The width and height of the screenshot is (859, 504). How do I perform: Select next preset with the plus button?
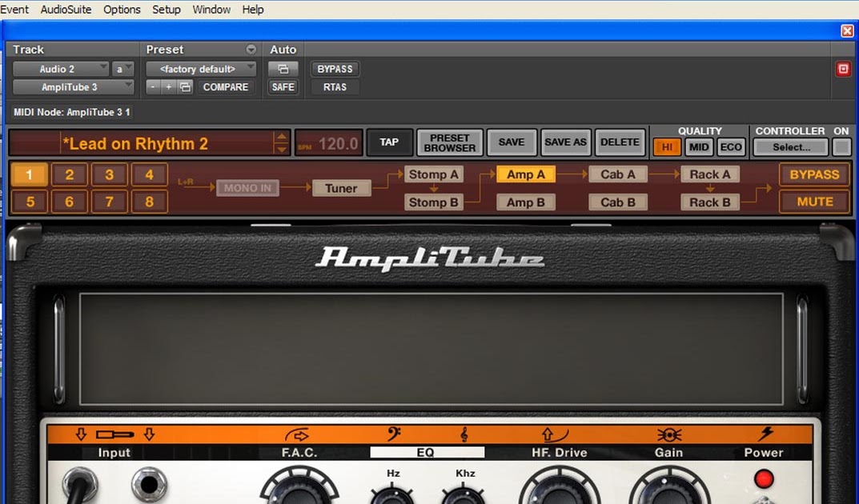pyautogui.click(x=169, y=87)
